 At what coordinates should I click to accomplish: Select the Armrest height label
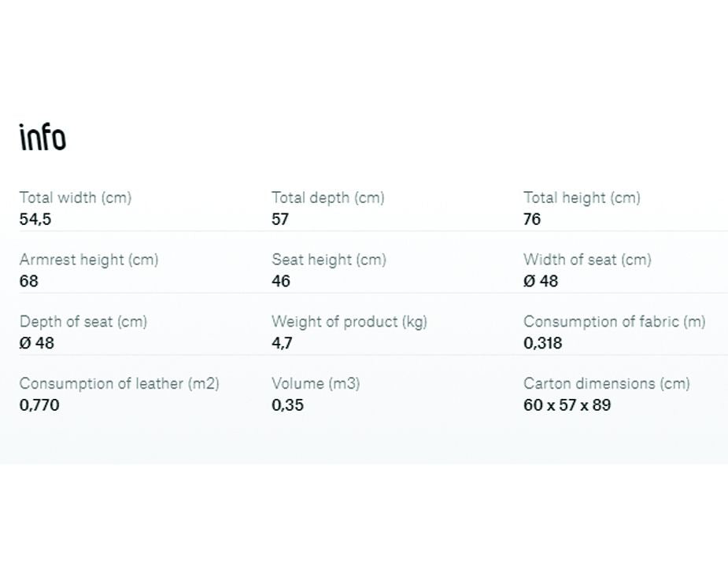[x=89, y=260]
